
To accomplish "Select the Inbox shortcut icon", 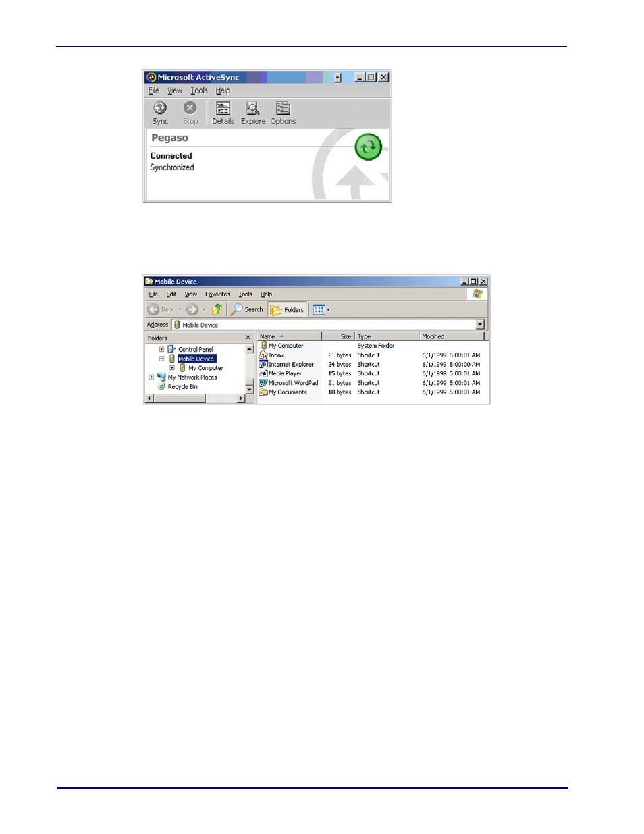I will pyautogui.click(x=263, y=355).
